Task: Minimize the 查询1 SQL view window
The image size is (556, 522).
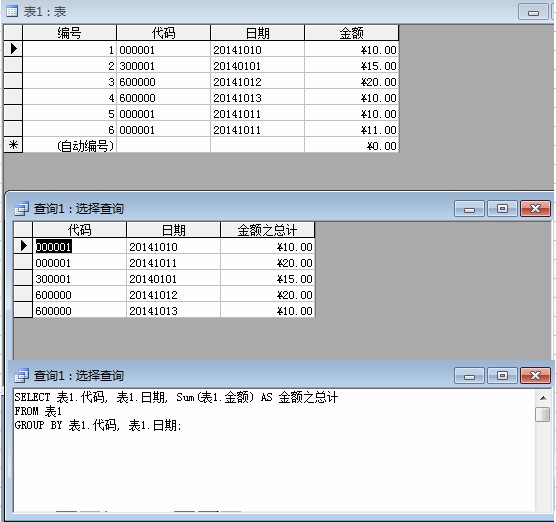Action: [469, 376]
